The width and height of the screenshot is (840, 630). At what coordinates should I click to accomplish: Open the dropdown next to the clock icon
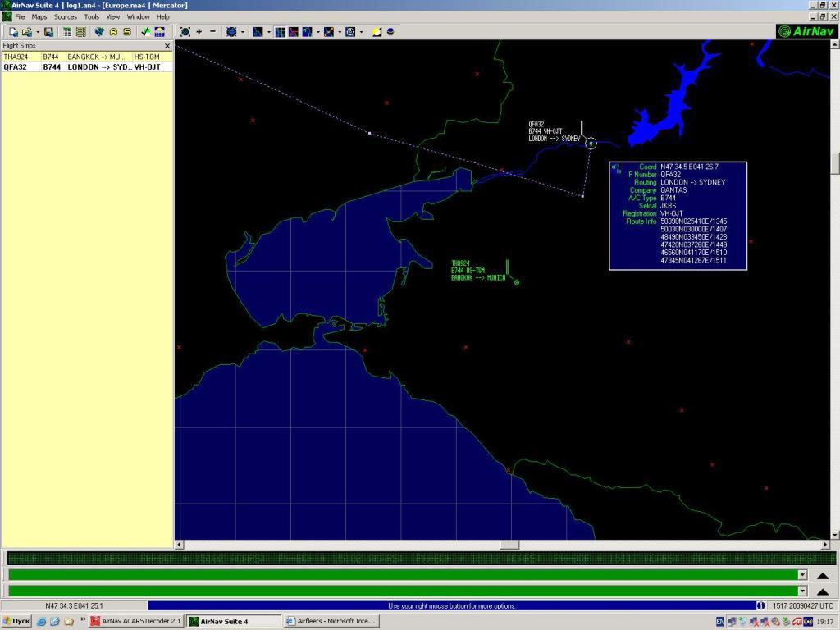click(361, 32)
